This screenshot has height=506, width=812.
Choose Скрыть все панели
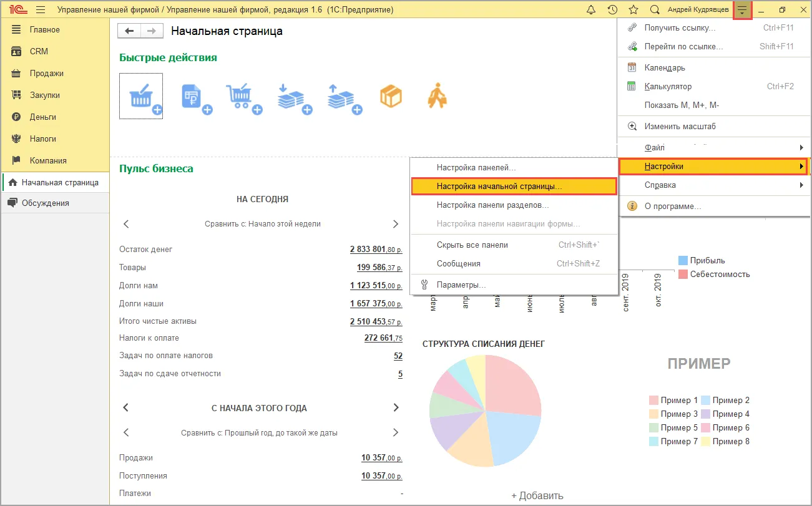[x=514, y=245]
